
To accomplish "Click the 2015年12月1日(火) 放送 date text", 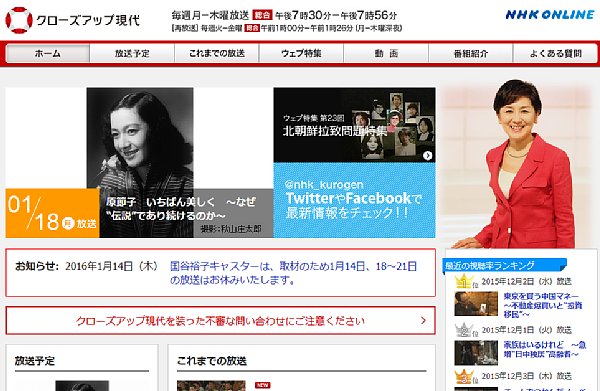I will click(x=527, y=330).
